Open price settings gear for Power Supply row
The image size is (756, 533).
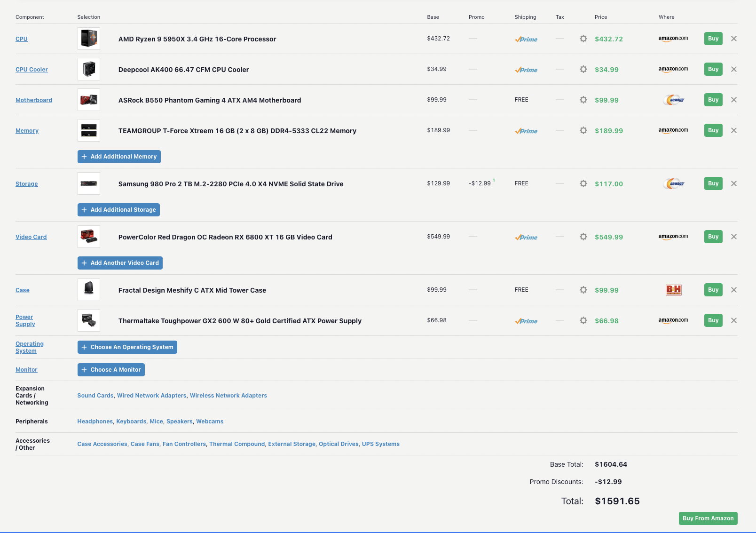click(583, 320)
